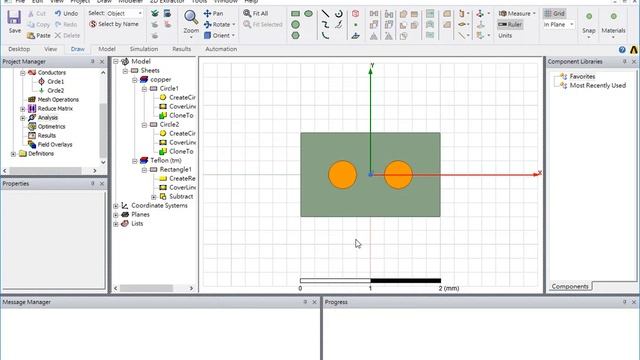Select Optimetrics in Project Manager

point(51,127)
